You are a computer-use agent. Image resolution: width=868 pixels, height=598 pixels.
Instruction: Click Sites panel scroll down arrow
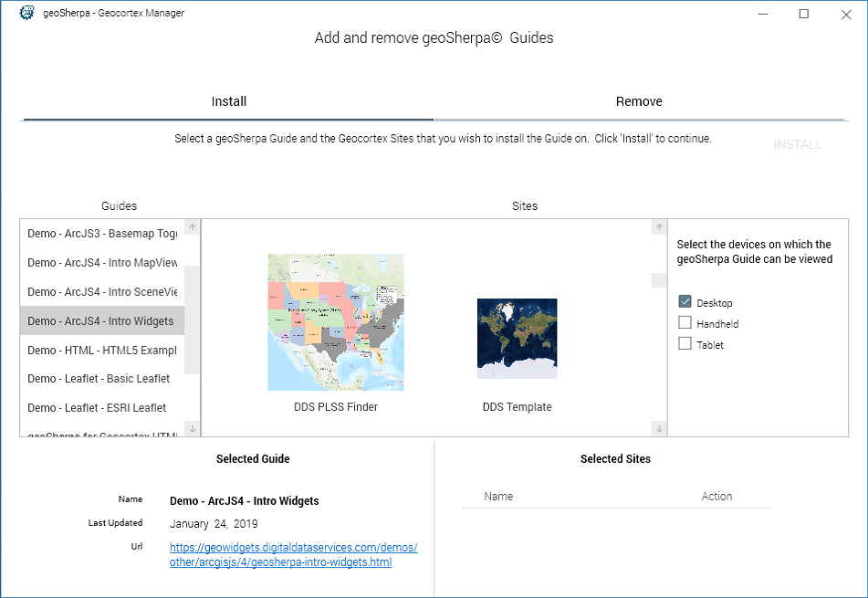click(659, 428)
